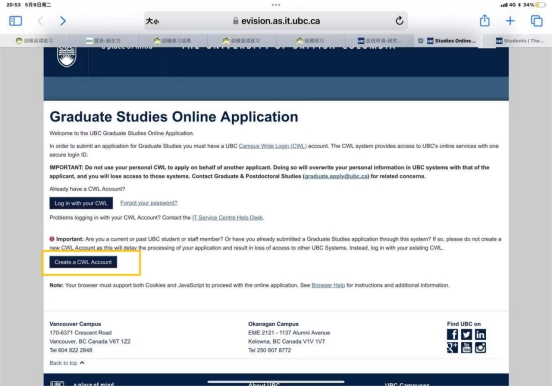This screenshot has width=553, height=386.
Task: Open UBC YouTube channel icon
Action: [x=466, y=348]
